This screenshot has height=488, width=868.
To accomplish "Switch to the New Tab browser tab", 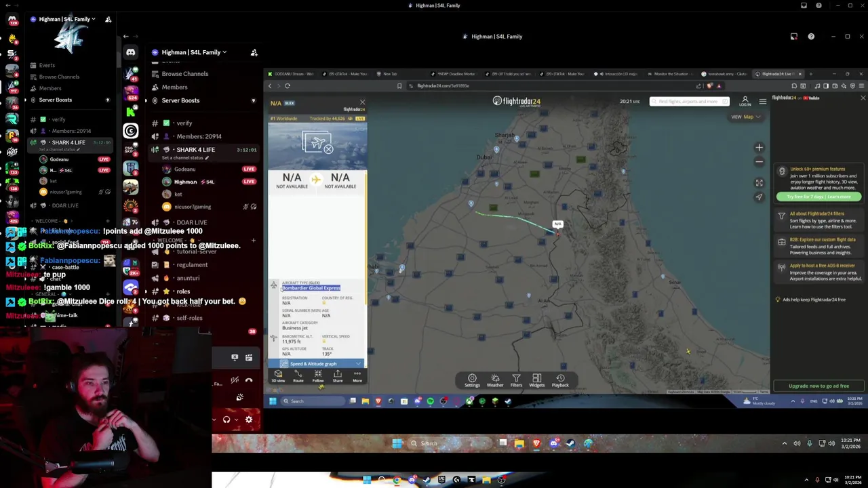I will tap(390, 74).
